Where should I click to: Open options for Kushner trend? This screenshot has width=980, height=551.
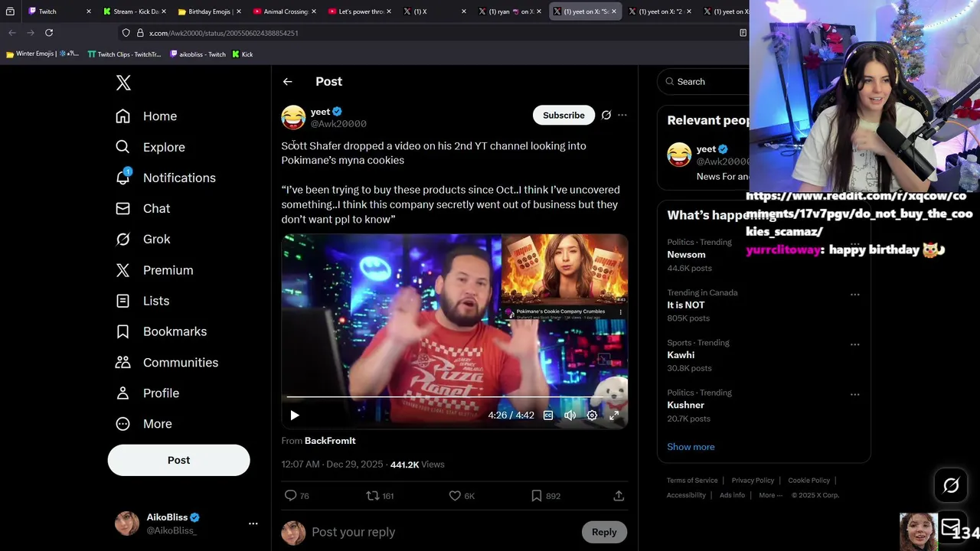(x=854, y=394)
